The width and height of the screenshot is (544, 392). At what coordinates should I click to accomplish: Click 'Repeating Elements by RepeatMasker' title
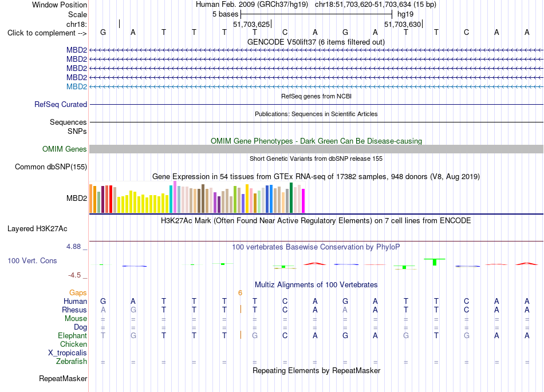pos(317,370)
